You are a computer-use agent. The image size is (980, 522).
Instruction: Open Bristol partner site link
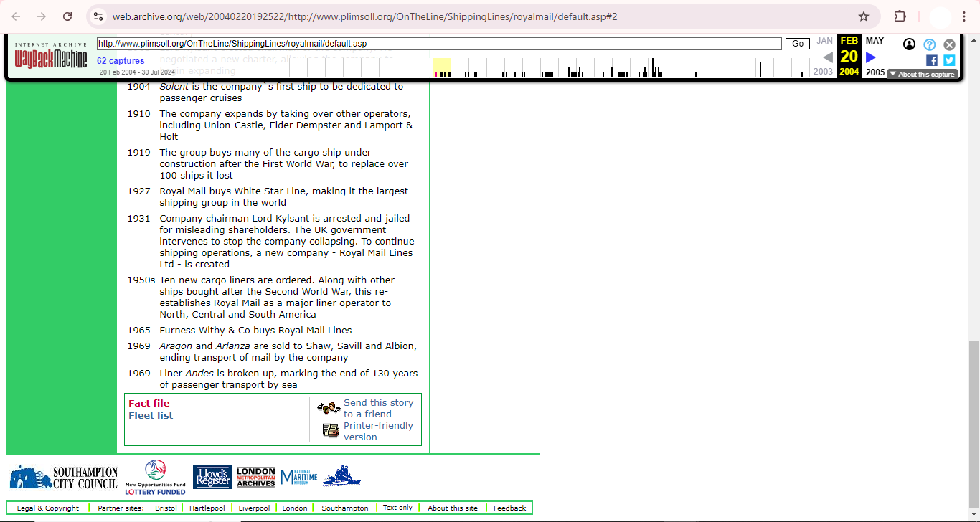(x=166, y=508)
